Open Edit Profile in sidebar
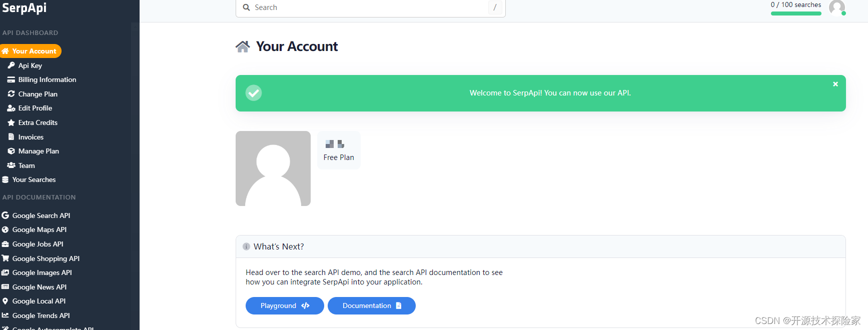 point(35,108)
